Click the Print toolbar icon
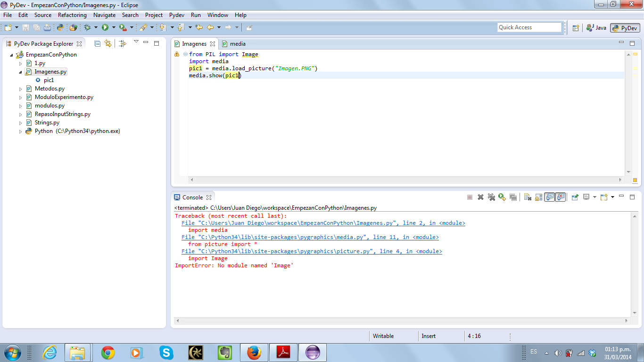644x362 pixels. tap(47, 28)
